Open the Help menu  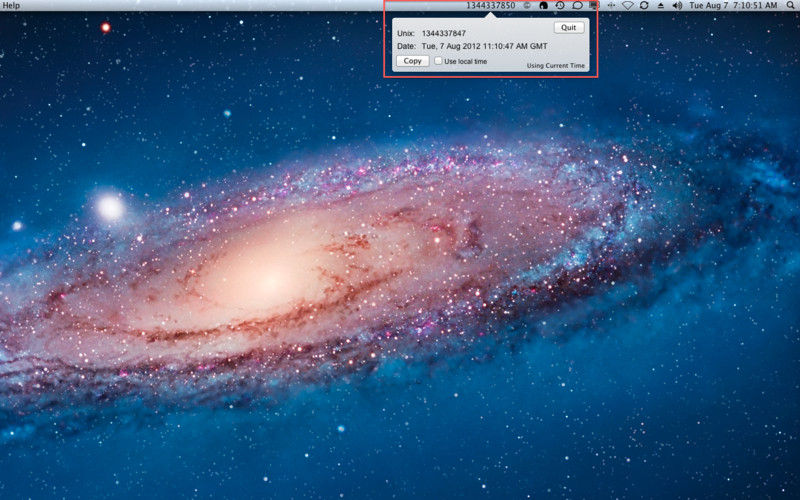tap(11, 5)
